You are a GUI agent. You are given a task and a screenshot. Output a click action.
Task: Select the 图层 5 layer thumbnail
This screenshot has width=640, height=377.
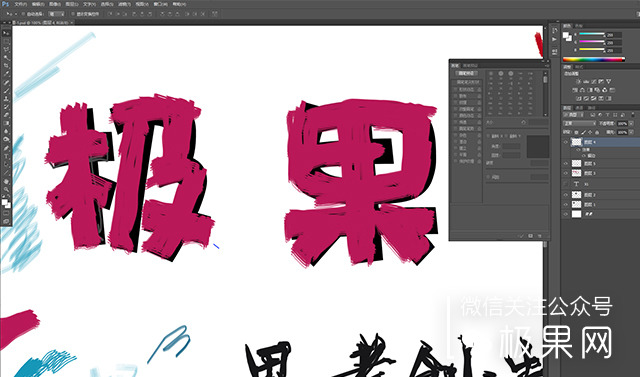(577, 163)
